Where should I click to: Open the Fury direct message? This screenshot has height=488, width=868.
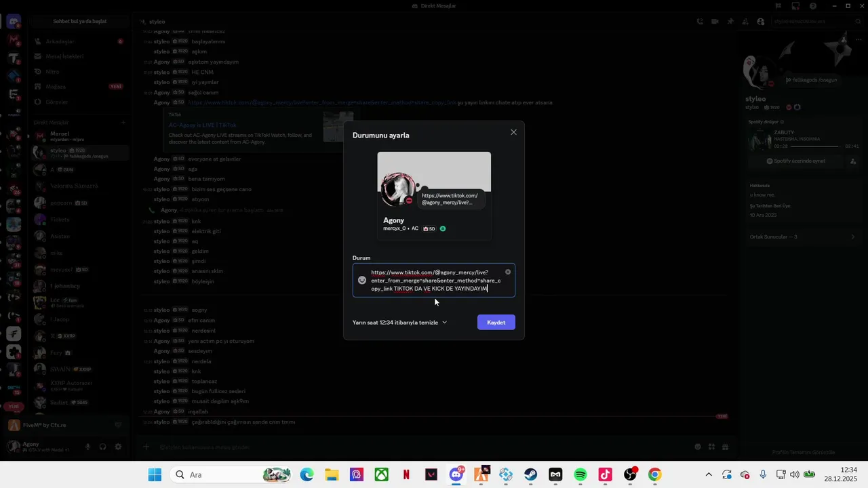[80, 353]
